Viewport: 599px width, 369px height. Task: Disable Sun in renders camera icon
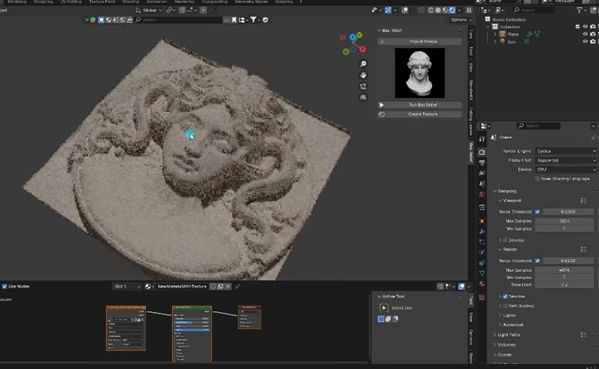593,42
